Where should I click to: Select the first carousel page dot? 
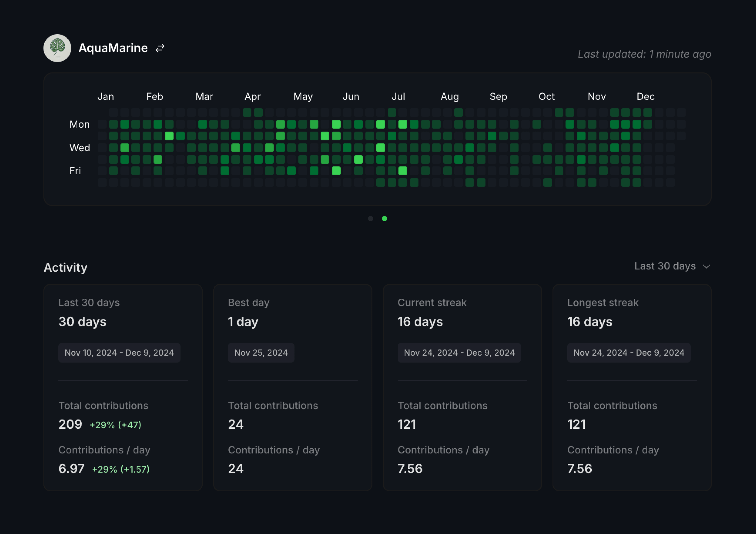[370, 219]
